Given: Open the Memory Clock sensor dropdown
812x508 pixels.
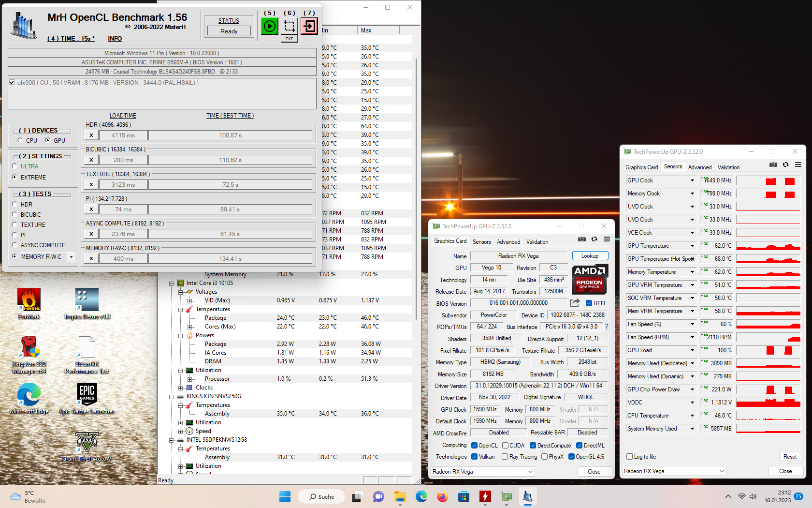Looking at the screenshot, I should pyautogui.click(x=692, y=194).
